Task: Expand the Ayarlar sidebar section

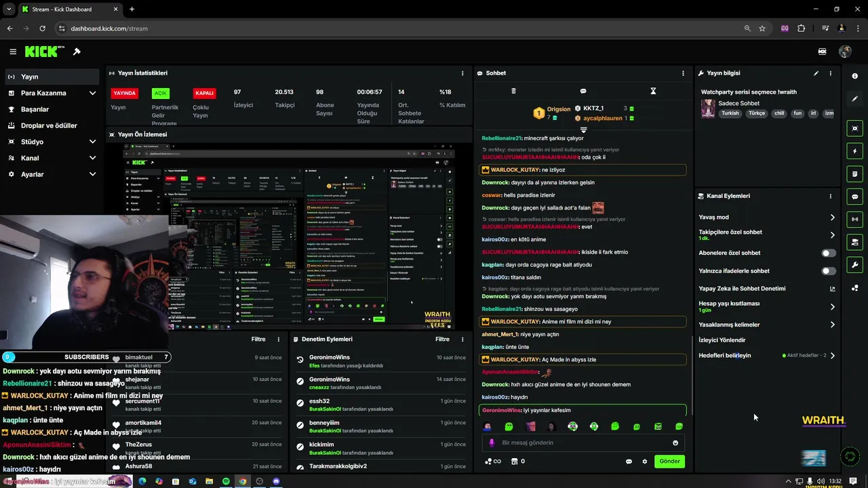Action: pos(93,174)
